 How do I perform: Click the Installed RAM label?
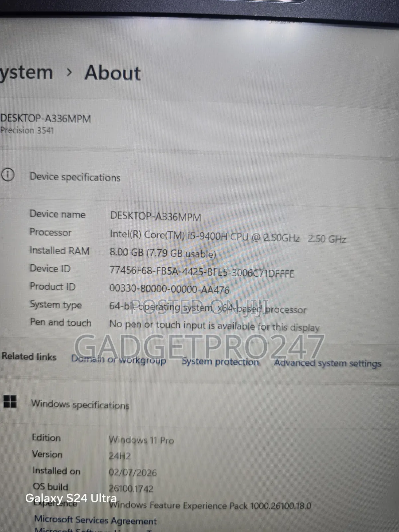click(x=60, y=250)
